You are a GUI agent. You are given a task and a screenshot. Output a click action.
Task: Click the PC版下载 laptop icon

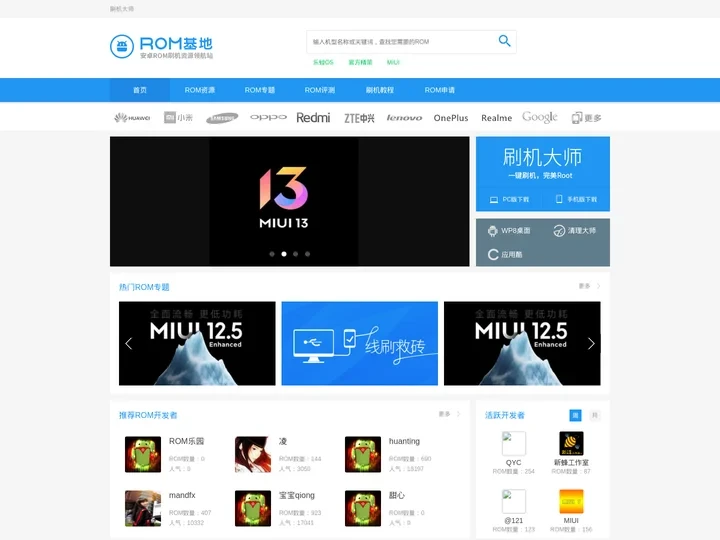pyautogui.click(x=494, y=200)
